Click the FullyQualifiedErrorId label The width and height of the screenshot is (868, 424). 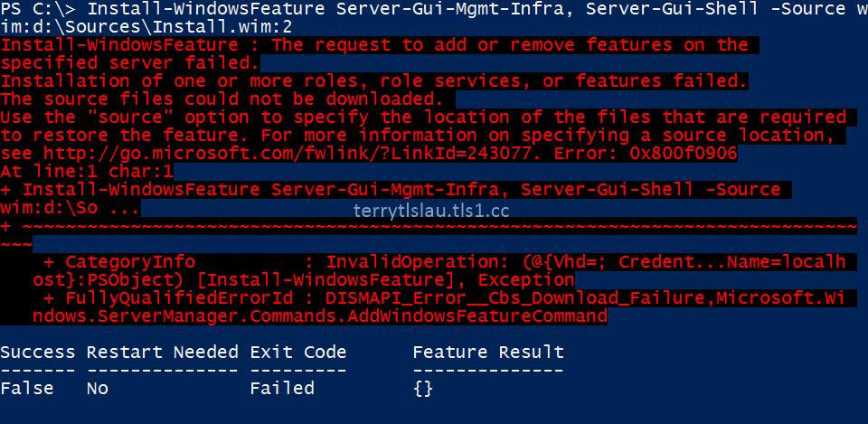(x=179, y=297)
